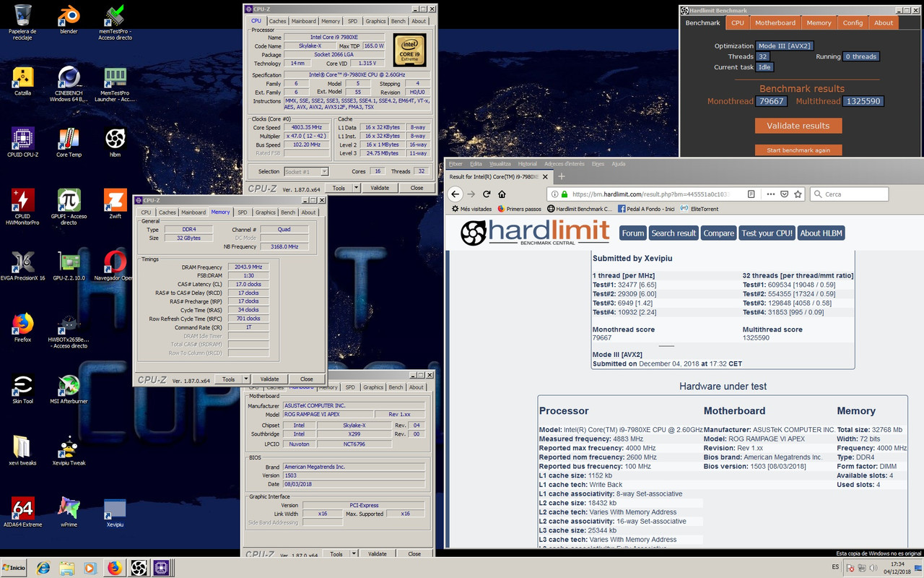Select Graphics tab in CPU-Z Memory window
924x578 pixels.
[266, 212]
